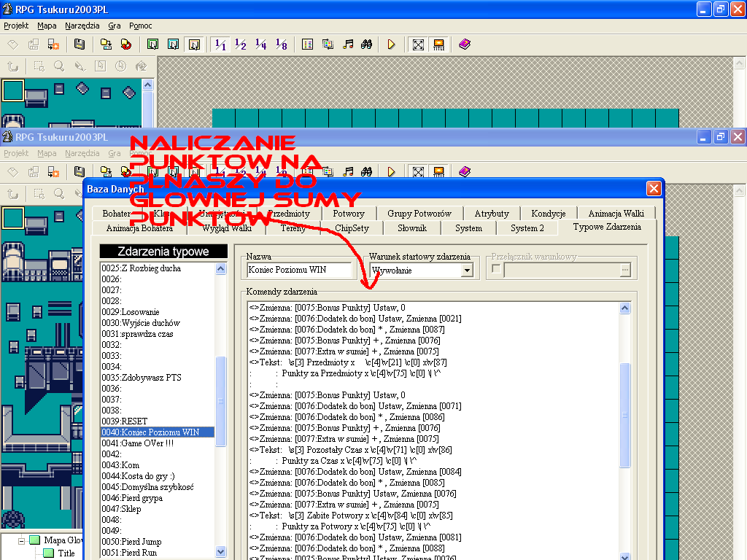
Task: Switch to the Bohater tab
Action: coord(116,214)
